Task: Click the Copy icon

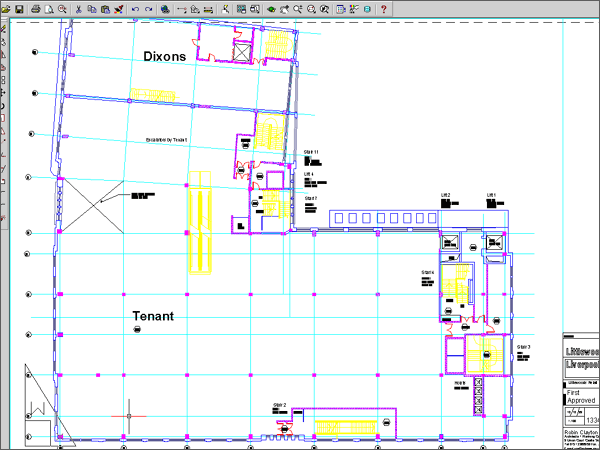Action: [92, 9]
